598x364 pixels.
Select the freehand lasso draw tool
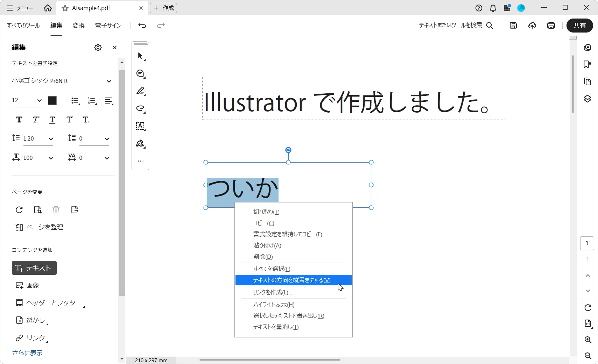(x=140, y=108)
